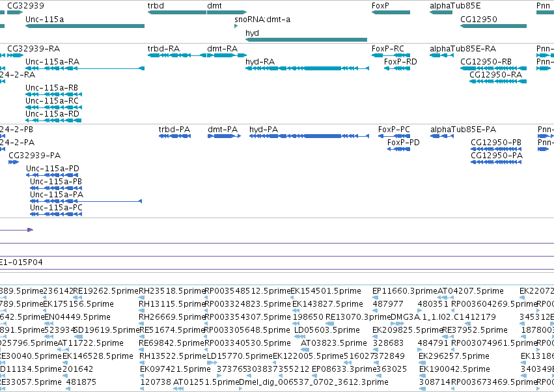Open the CG12950-PB protein feature
Viewport: 554px width, 392px height.
pos(496,149)
